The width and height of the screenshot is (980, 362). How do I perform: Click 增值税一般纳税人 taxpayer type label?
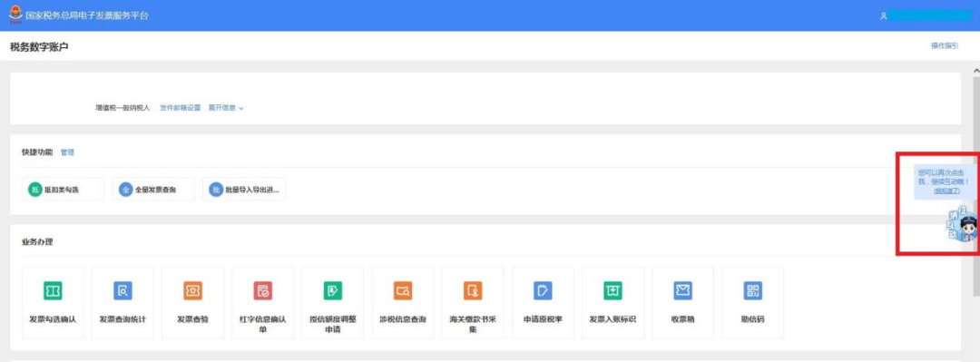[122, 108]
